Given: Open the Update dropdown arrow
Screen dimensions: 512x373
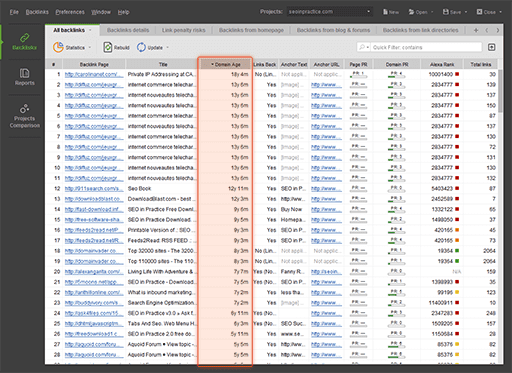Looking at the screenshot, I should point(167,47).
